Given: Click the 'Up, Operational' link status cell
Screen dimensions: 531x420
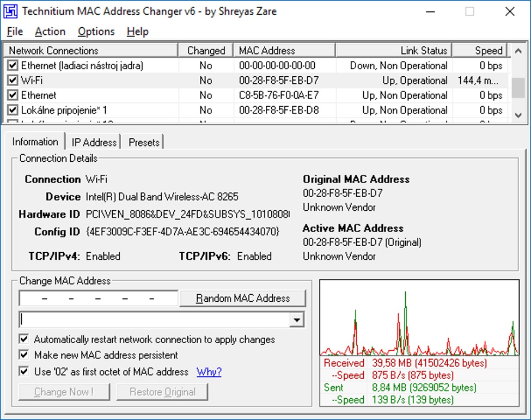Looking at the screenshot, I should click(415, 80).
